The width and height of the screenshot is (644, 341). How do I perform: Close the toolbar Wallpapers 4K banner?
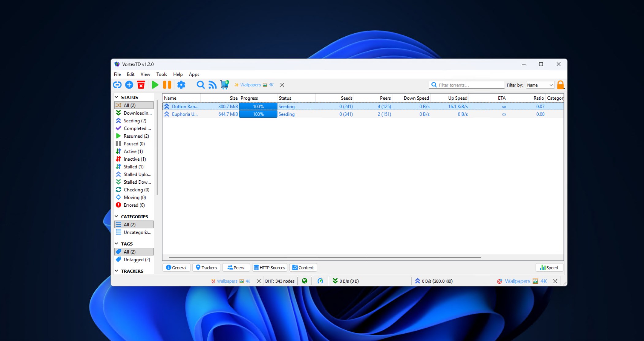click(282, 85)
